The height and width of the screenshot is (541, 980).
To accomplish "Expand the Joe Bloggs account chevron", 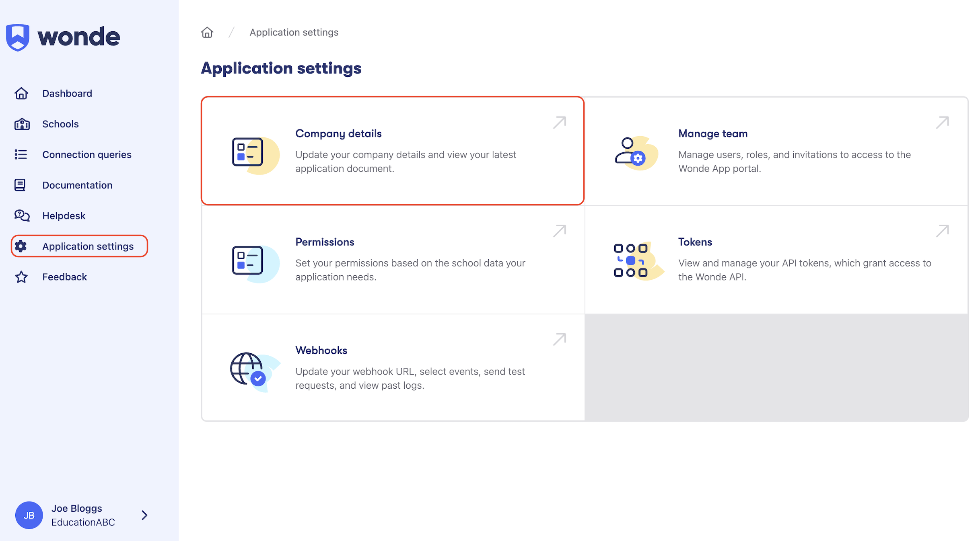I will 144,515.
